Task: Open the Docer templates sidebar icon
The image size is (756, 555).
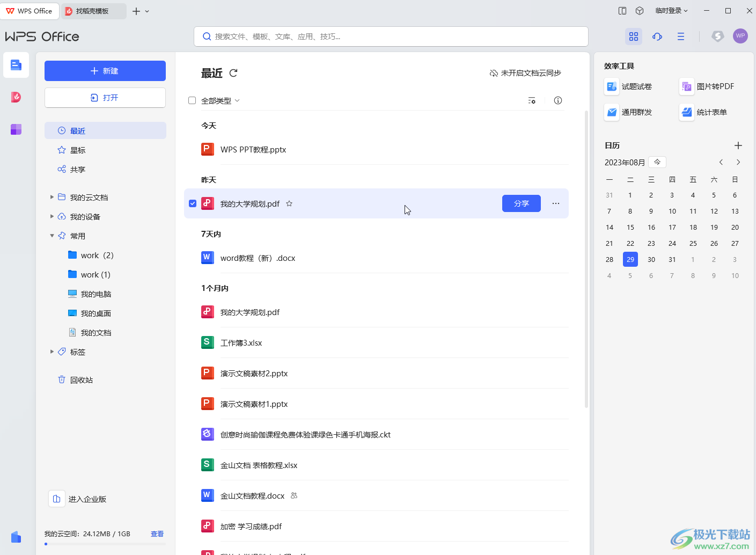Action: (x=16, y=97)
